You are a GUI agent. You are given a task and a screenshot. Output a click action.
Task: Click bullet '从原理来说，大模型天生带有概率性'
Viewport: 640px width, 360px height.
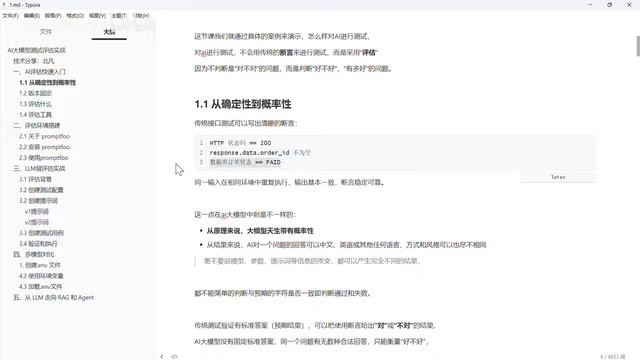(x=260, y=231)
